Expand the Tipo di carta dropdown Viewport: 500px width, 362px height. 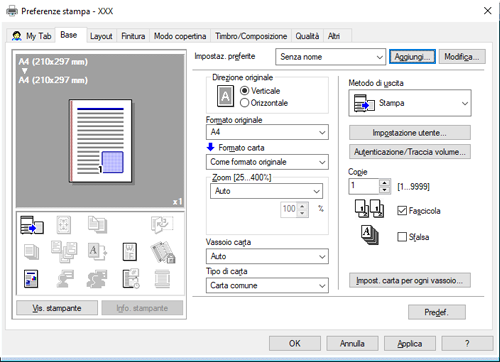(x=267, y=286)
